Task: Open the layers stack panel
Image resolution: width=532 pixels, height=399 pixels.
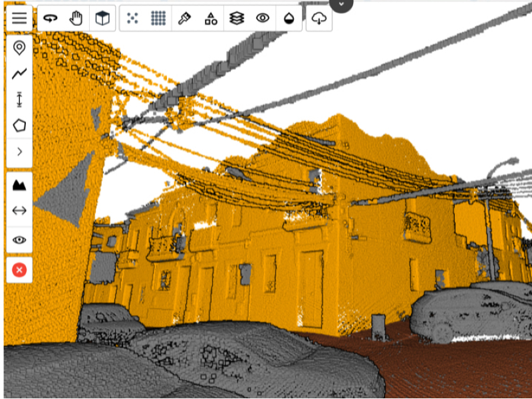Action: pos(237,19)
